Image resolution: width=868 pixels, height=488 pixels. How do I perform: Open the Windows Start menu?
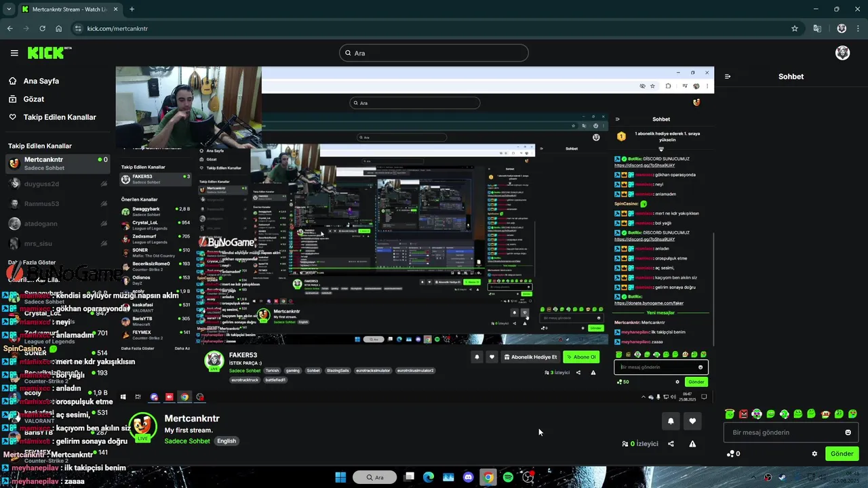tap(340, 477)
